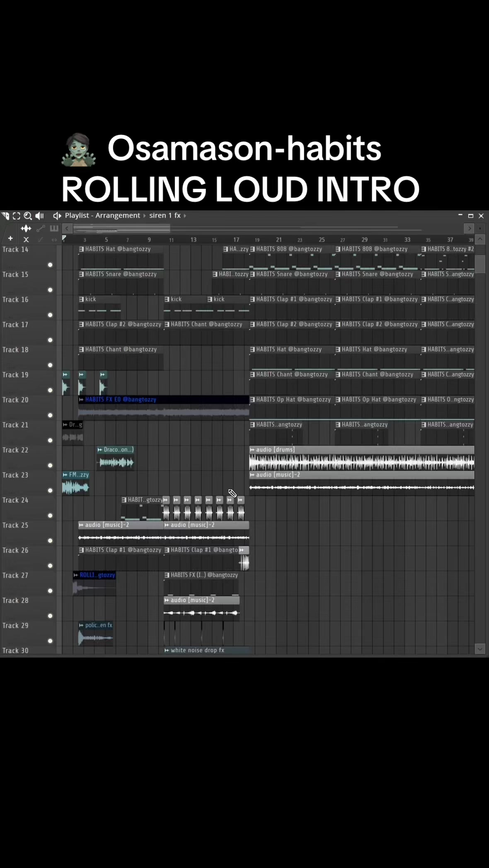This screenshot has height=868, width=489.
Task: Mute Track 15 using its dot
Action: [50, 290]
